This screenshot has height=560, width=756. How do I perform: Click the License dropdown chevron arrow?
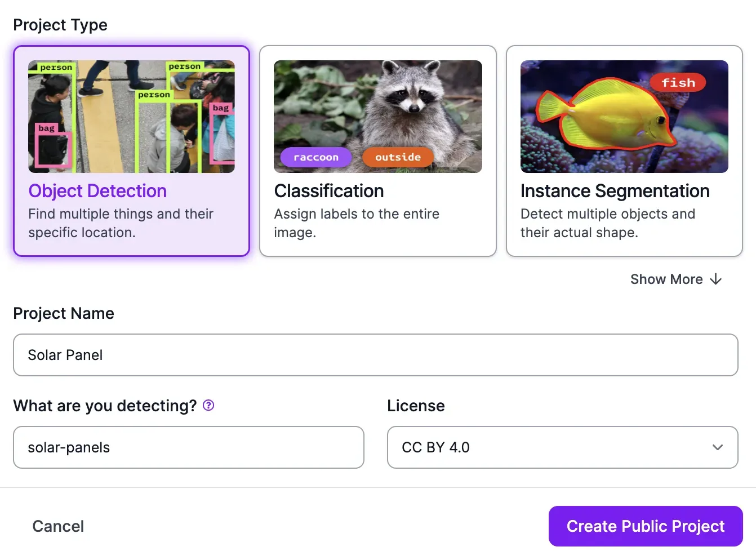point(717,447)
